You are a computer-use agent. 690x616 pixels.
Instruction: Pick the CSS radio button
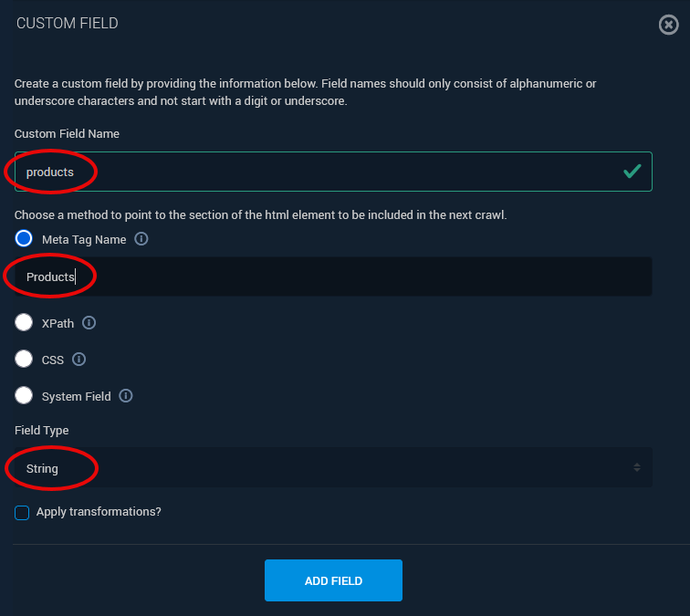pyautogui.click(x=25, y=360)
